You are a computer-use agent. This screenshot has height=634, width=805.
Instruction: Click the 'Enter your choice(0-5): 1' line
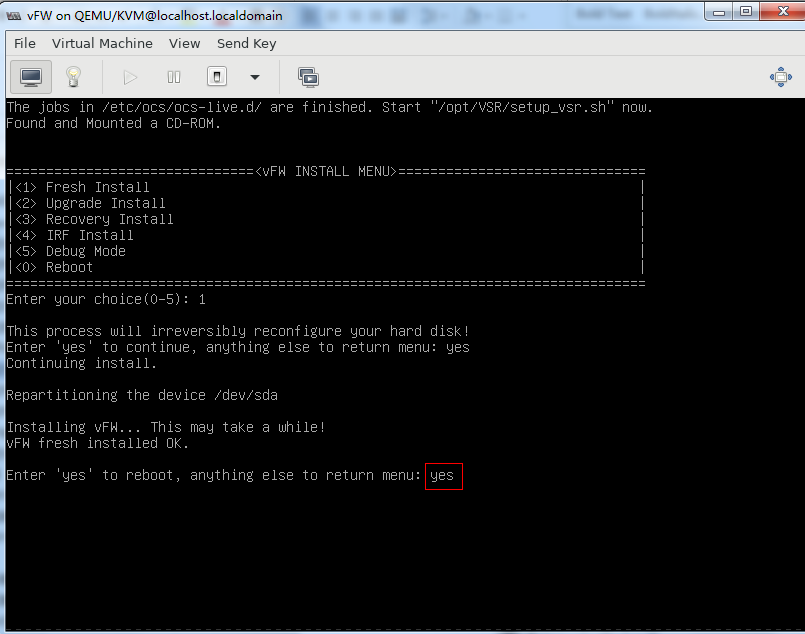(x=106, y=299)
